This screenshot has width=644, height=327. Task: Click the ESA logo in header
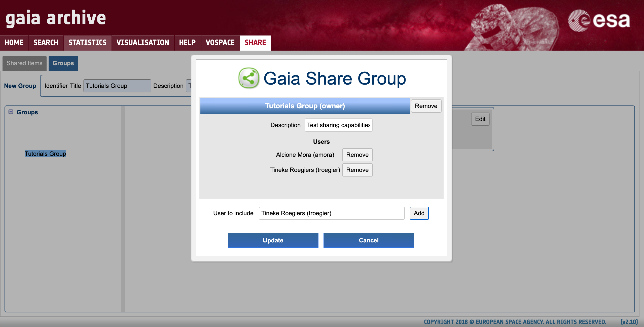[x=599, y=20]
